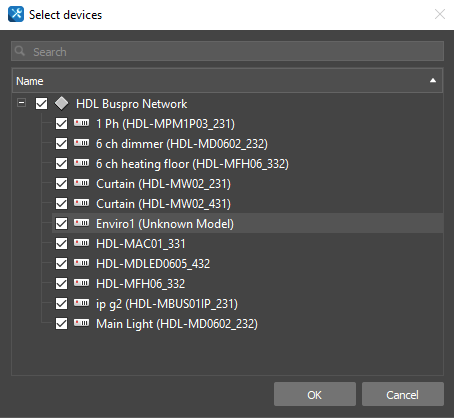
Task: Click the device icon beside Curtain (HDL-MW02_231)
Action: click(x=81, y=183)
